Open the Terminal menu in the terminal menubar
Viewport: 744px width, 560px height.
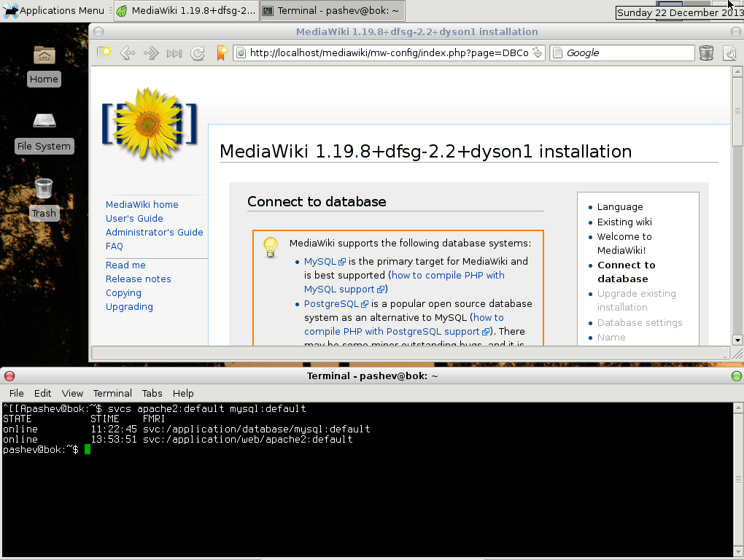(112, 393)
